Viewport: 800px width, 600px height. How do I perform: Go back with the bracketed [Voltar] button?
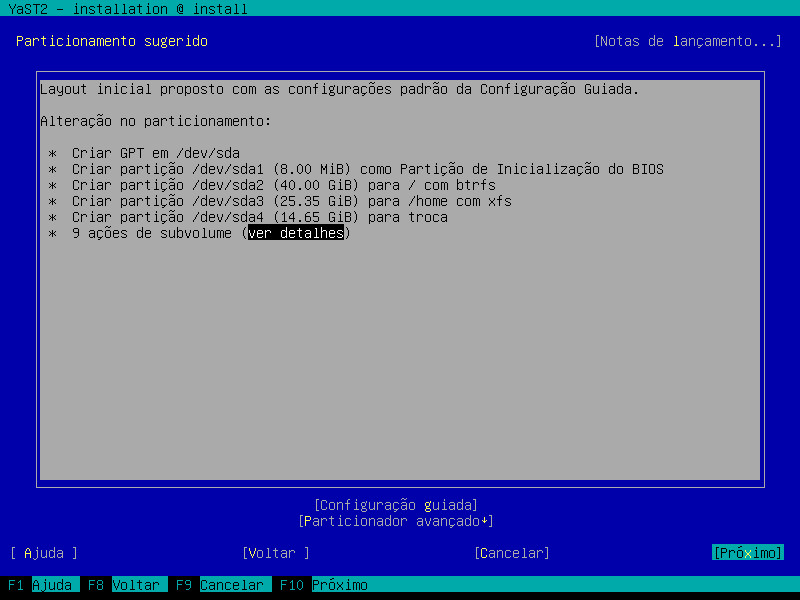(x=275, y=553)
